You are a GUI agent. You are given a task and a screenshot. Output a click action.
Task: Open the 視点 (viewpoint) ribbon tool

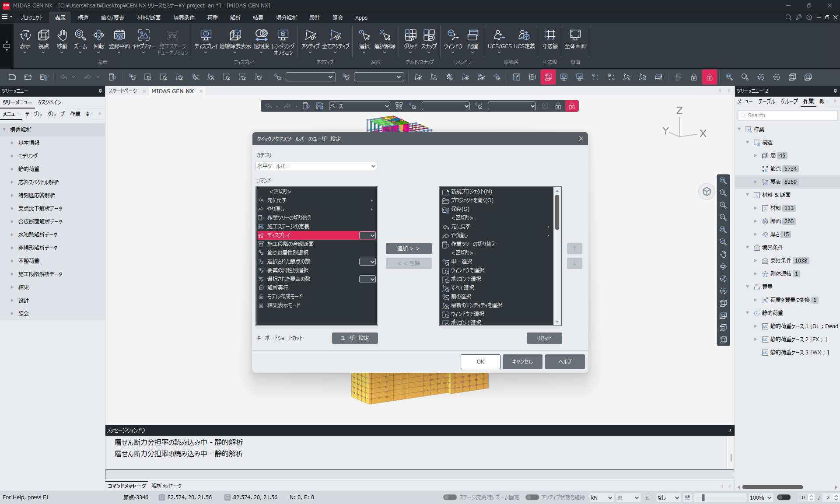(x=44, y=40)
